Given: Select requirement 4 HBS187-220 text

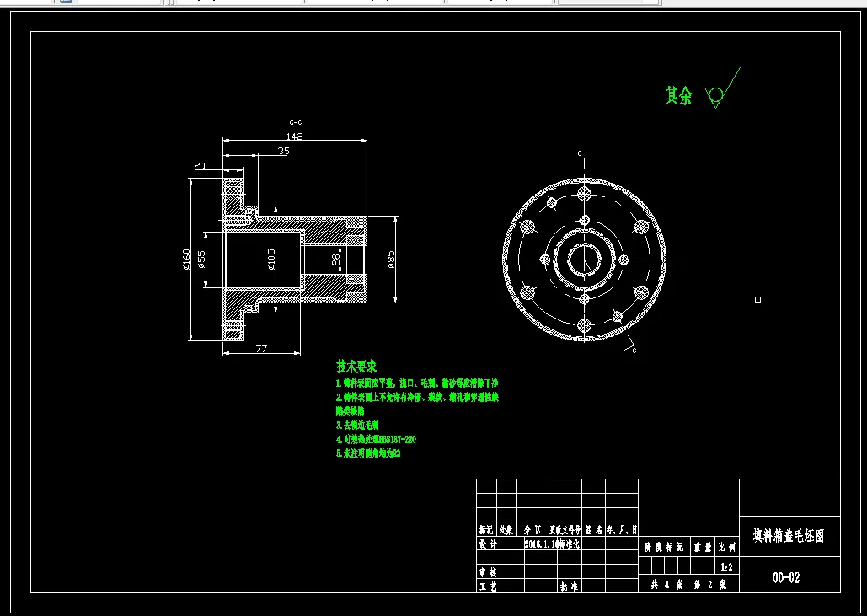Looking at the screenshot, I should (x=376, y=440).
